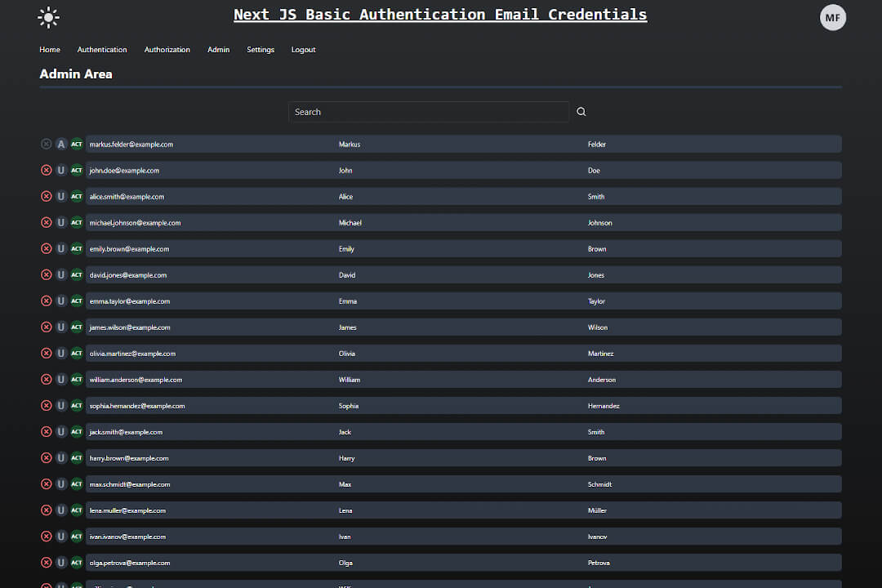The height and width of the screenshot is (588, 882).
Task: Delete user emma.taylor@example.com
Action: tap(46, 301)
